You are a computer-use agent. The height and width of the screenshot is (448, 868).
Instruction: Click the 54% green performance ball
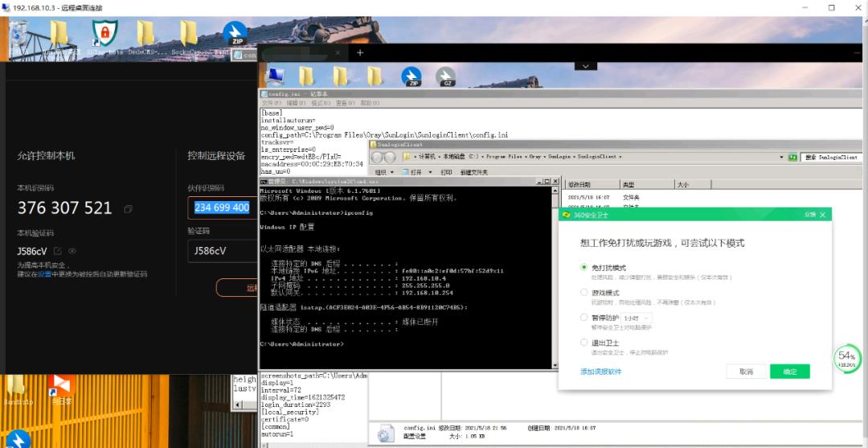point(847,358)
